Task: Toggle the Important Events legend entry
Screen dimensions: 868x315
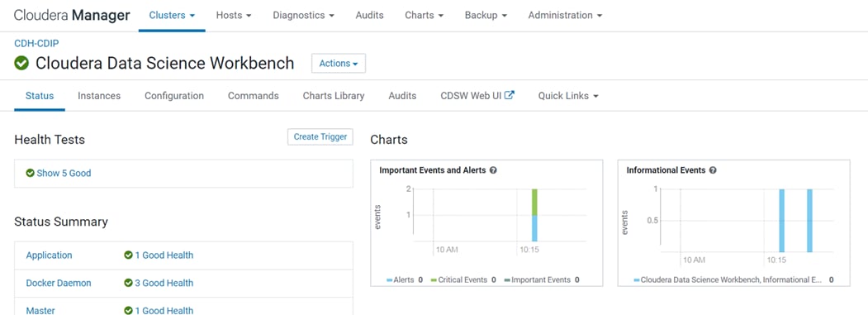Action: pos(538,280)
